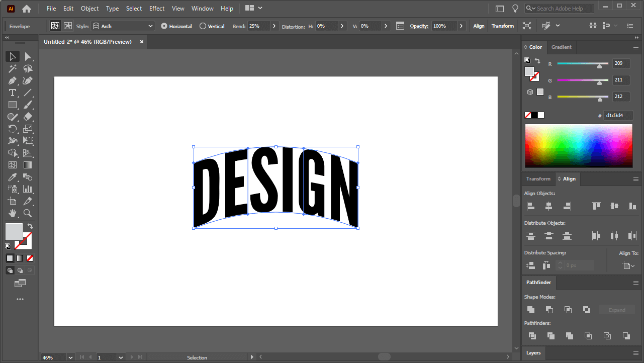Close the Untitled-2 document tab
The width and height of the screenshot is (644, 363).
click(142, 42)
